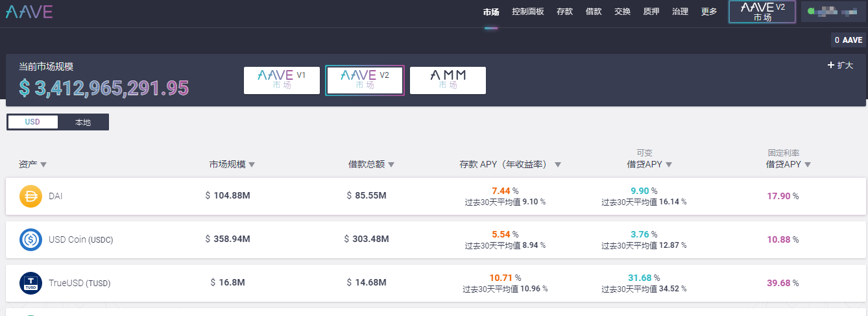Click DAI market size $ 104.88M

tap(228, 195)
